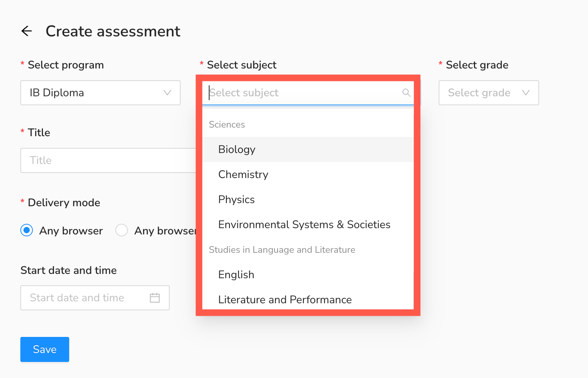Click the magnifier icon in subject search

pos(406,93)
